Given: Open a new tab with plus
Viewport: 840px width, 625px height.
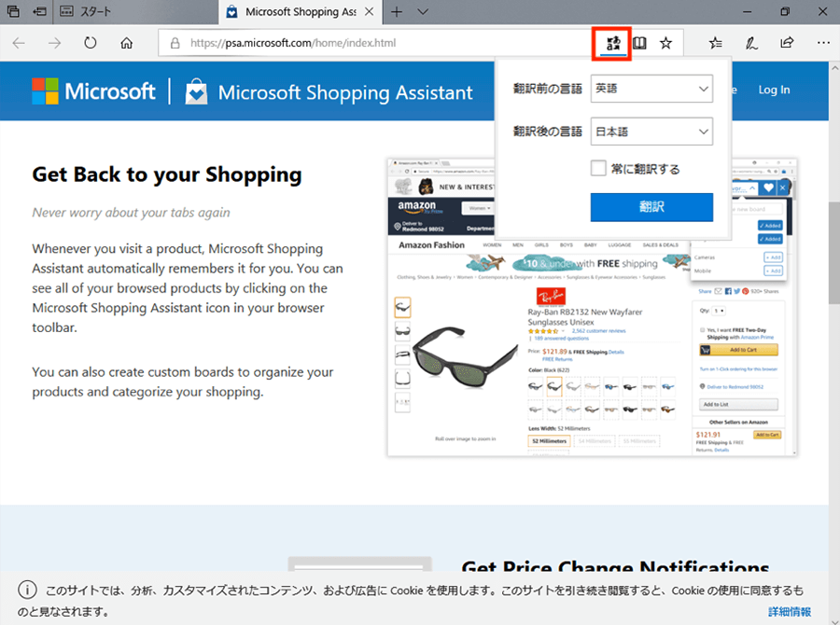Looking at the screenshot, I should pos(397,12).
